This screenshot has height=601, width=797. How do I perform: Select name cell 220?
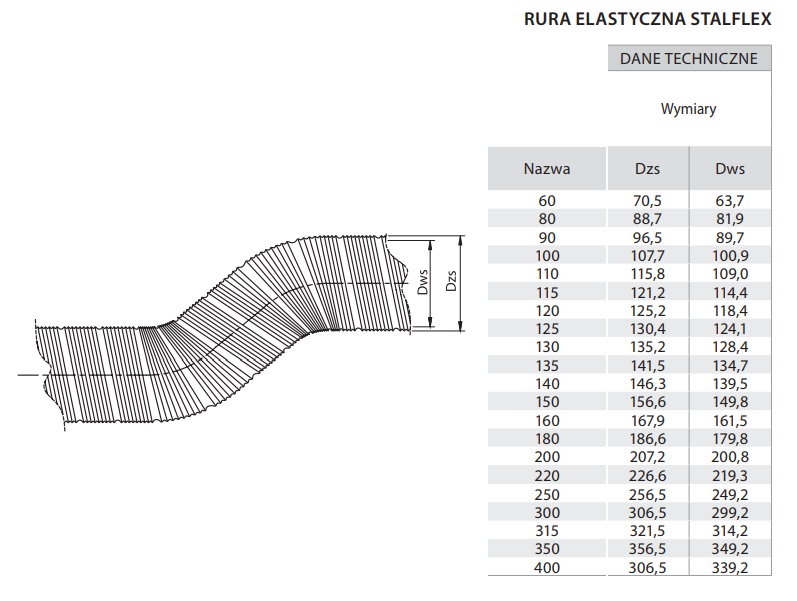pyautogui.click(x=547, y=476)
